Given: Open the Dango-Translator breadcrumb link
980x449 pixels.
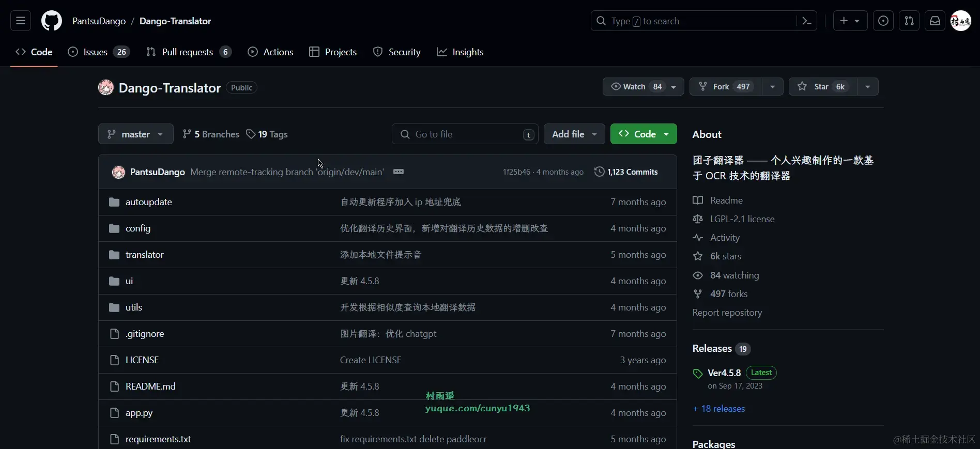Looking at the screenshot, I should click(175, 21).
